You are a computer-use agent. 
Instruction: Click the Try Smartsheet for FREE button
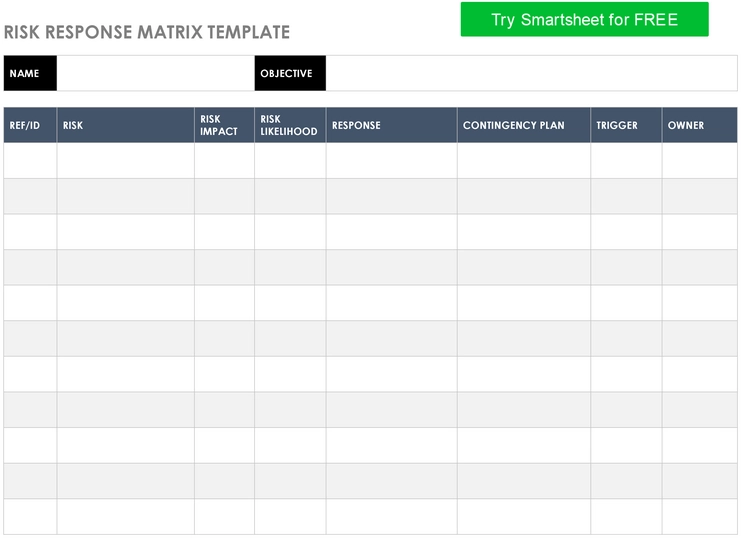pos(585,19)
